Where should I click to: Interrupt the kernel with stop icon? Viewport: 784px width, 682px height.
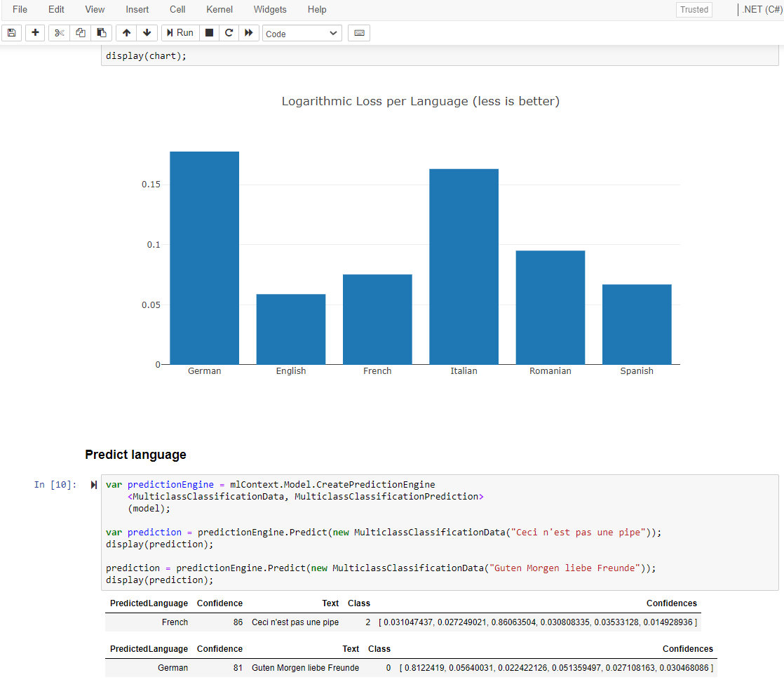click(x=209, y=33)
